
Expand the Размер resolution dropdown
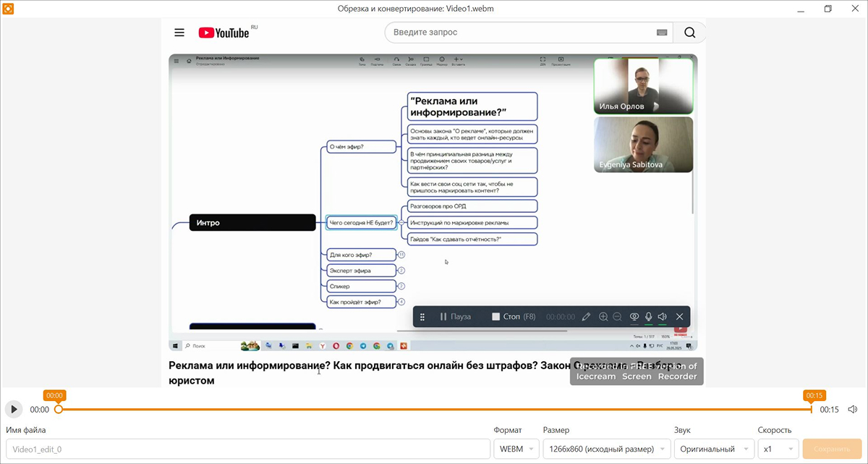606,449
